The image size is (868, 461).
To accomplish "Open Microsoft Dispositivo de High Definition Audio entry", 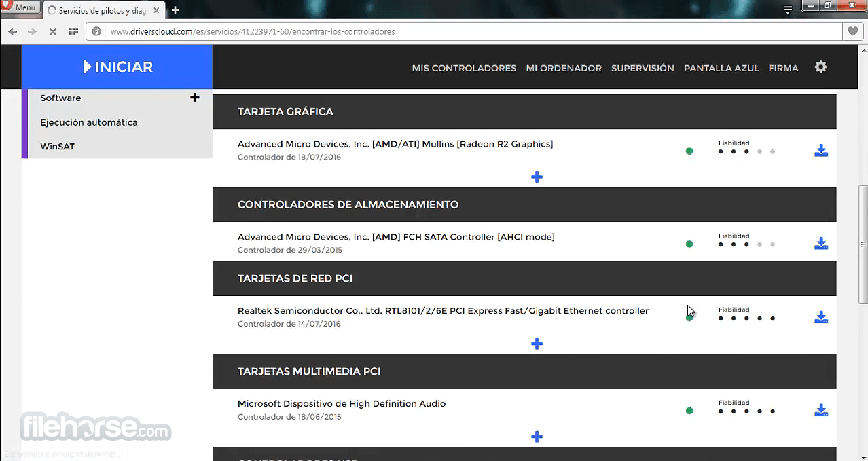I will 342,404.
